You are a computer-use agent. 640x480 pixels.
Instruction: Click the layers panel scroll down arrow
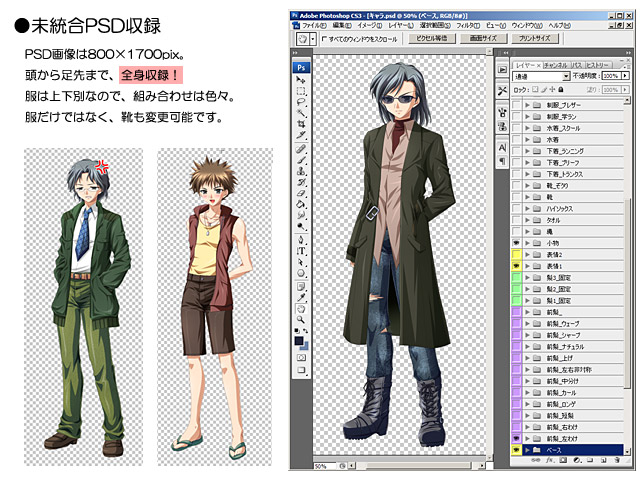[x=627, y=452]
